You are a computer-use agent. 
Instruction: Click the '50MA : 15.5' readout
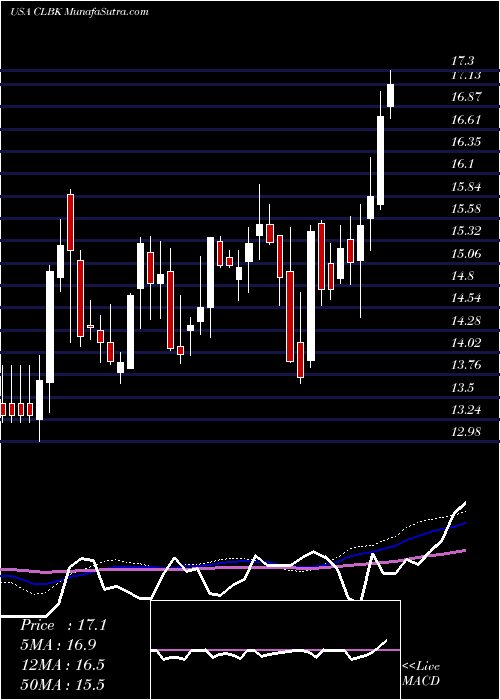click(x=62, y=684)
